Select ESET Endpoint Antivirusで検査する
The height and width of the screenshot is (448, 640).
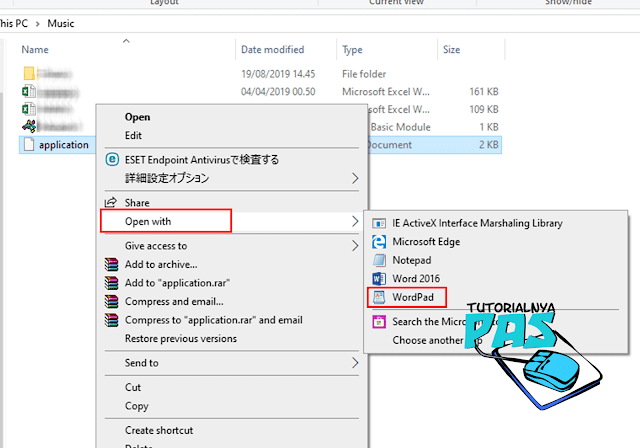202,160
